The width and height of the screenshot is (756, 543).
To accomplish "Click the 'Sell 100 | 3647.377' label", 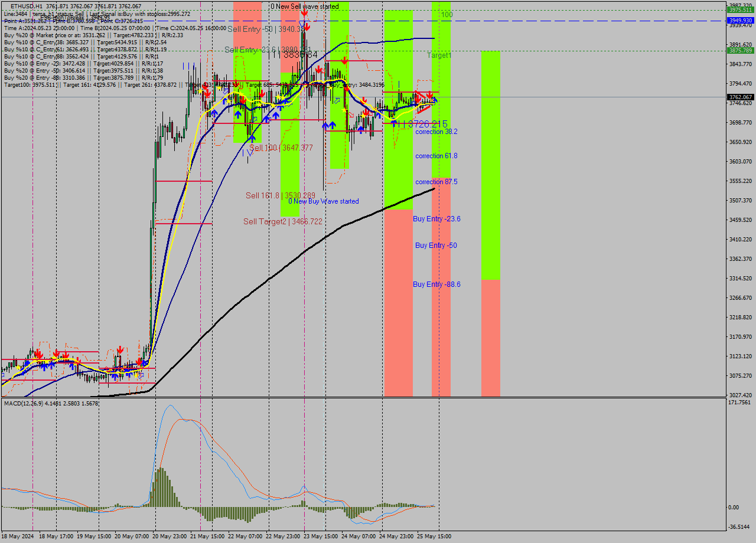I will (281, 148).
